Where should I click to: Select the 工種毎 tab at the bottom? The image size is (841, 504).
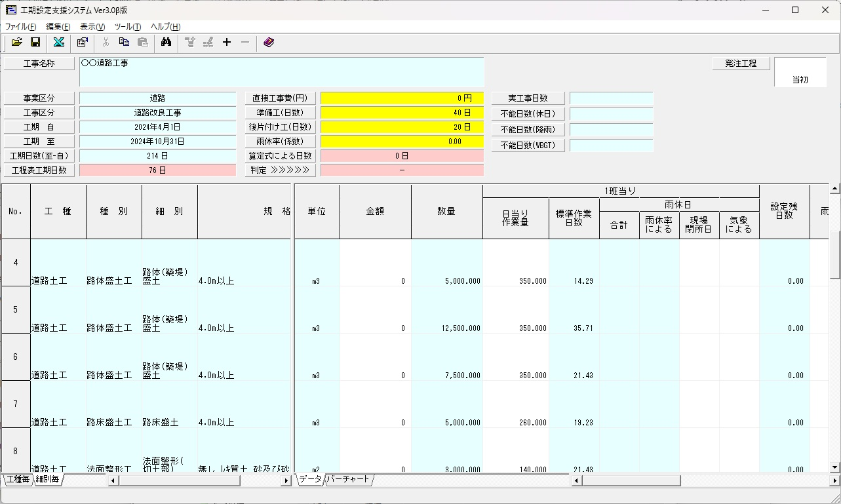pyautogui.click(x=18, y=480)
